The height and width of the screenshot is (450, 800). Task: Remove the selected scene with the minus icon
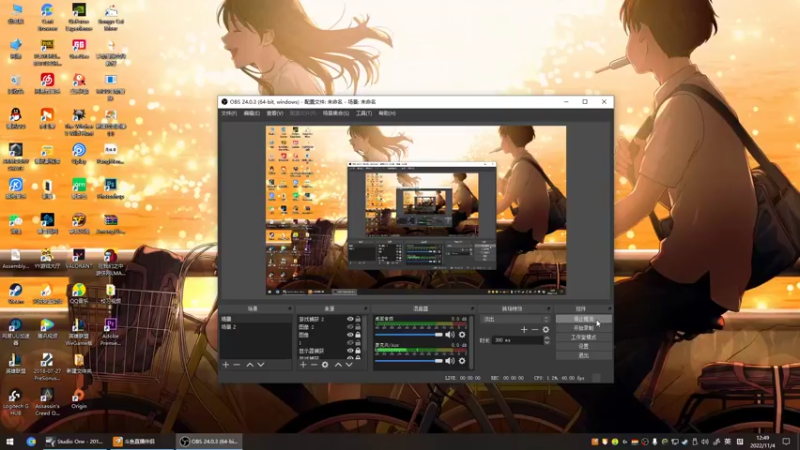237,365
